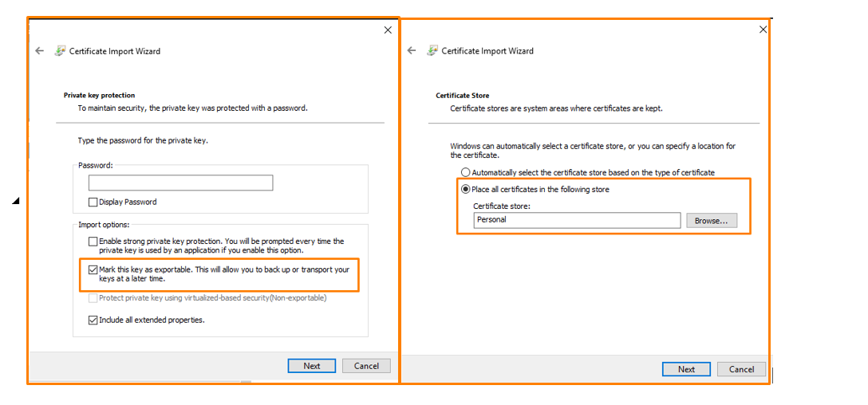Image resolution: width=868 pixels, height=405 pixels.
Task: Click Browse to choose a certificate store
Action: point(712,221)
